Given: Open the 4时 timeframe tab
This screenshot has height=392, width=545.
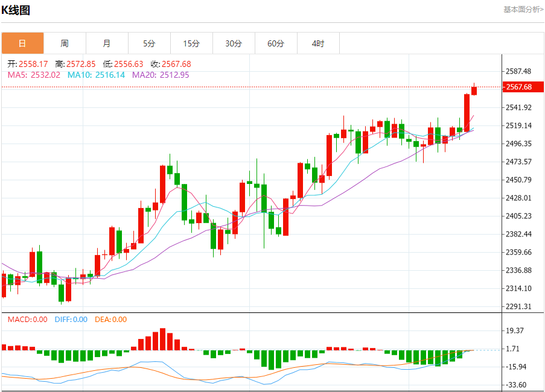Looking at the screenshot, I should 318,43.
